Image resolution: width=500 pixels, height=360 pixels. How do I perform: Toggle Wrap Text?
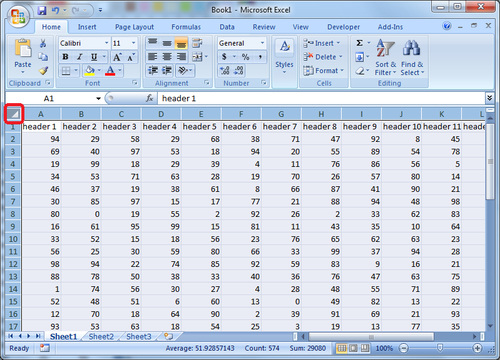pyautogui.click(x=197, y=43)
